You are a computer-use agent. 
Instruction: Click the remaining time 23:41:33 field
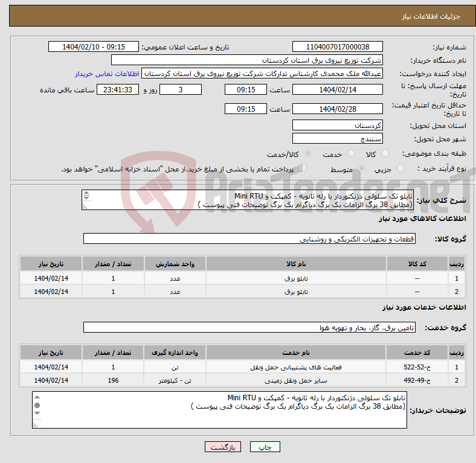[118, 89]
